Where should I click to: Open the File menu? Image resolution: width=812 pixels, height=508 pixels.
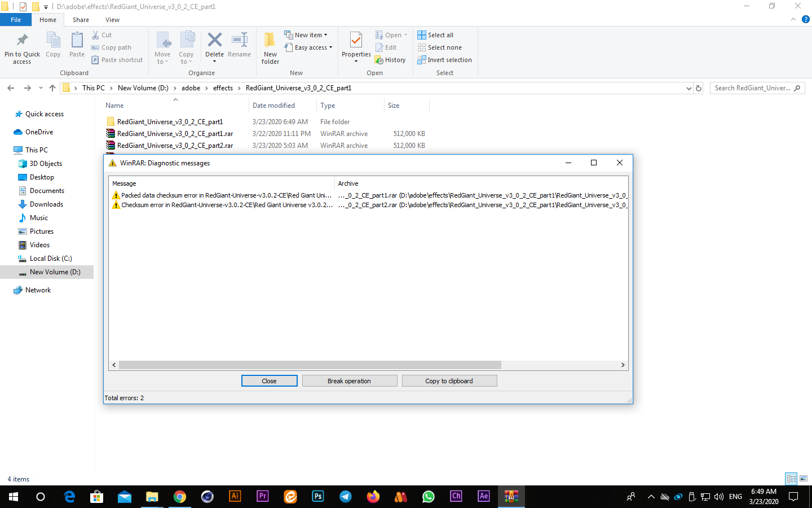(x=16, y=20)
